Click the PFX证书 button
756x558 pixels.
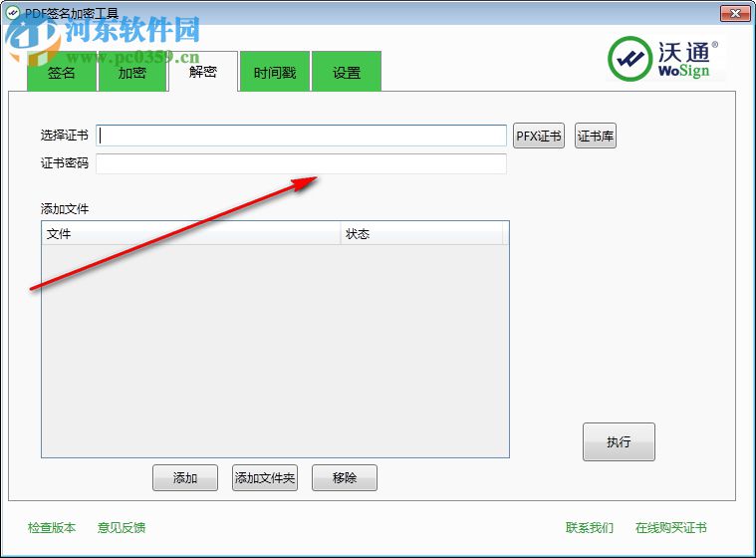point(539,136)
